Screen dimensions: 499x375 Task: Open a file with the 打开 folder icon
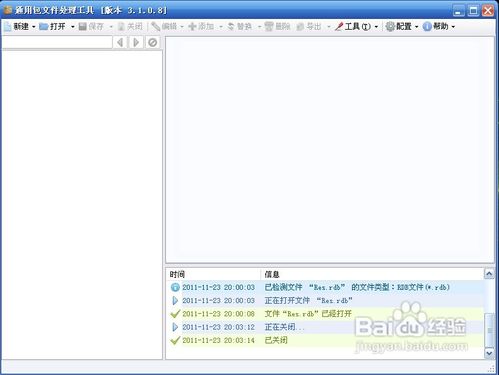(44, 27)
